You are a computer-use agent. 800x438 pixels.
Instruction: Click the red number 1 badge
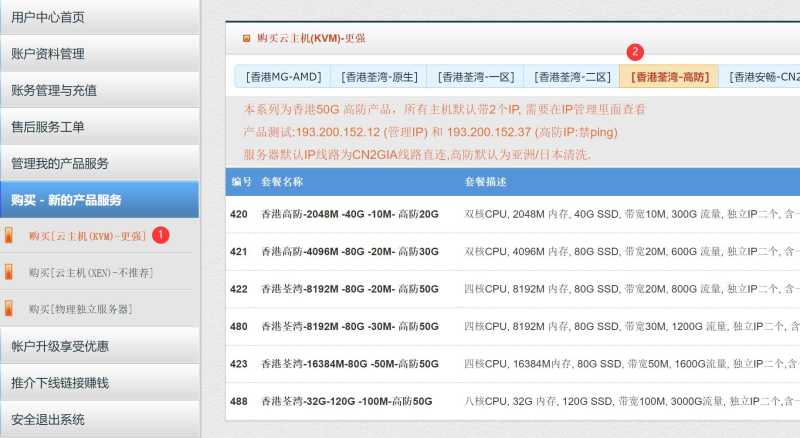[x=161, y=234]
